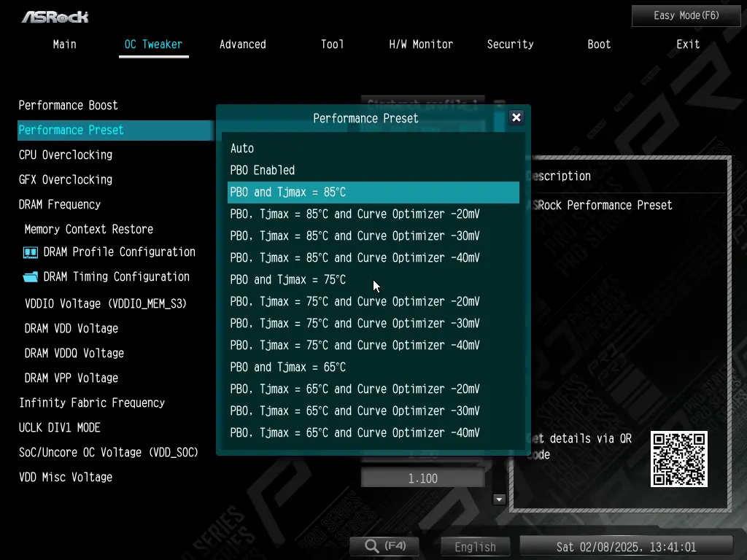Select Memory Context Restore setting
The height and width of the screenshot is (560, 747).
tap(89, 230)
